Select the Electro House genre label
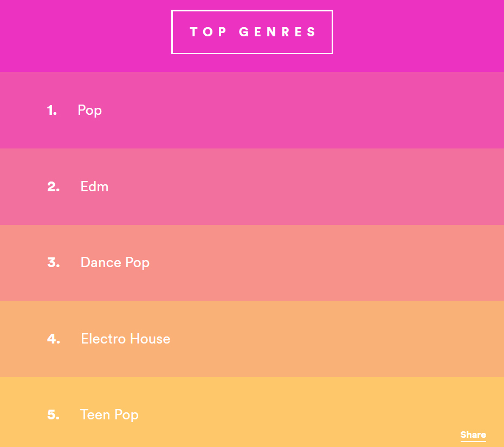Viewport: 504px width, 447px height. [126, 339]
